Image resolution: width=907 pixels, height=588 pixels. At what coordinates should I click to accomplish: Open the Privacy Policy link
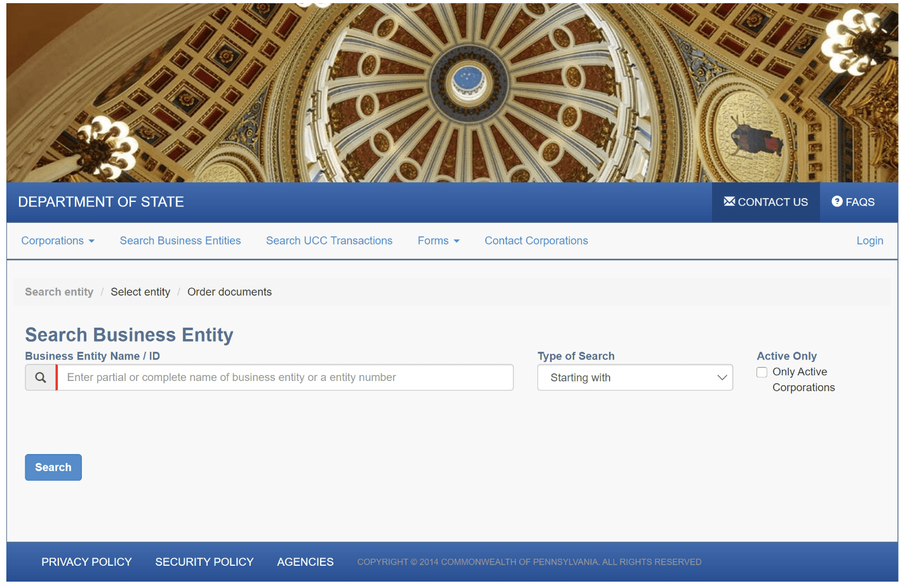pos(86,562)
